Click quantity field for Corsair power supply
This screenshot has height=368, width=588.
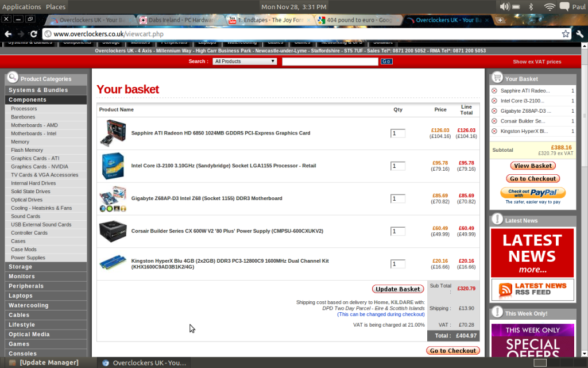[398, 231]
